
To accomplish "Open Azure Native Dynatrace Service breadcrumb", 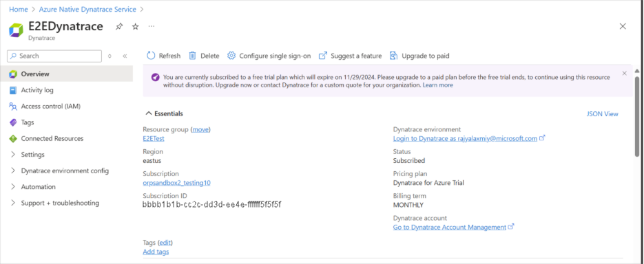I will (87, 9).
